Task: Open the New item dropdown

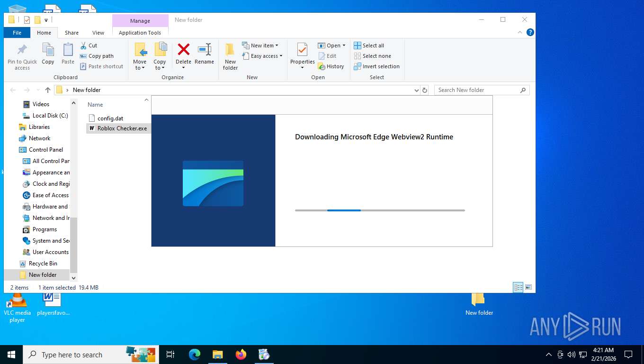Action: [260, 45]
